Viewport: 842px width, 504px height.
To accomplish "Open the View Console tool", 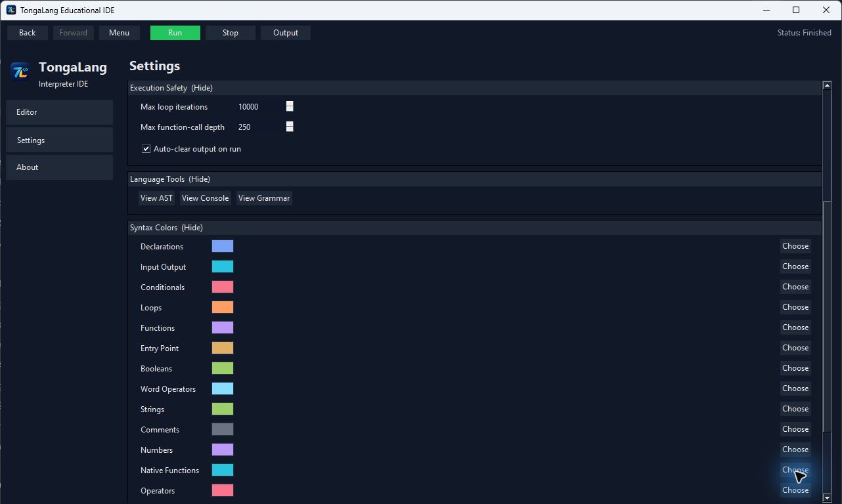I will pyautogui.click(x=205, y=198).
